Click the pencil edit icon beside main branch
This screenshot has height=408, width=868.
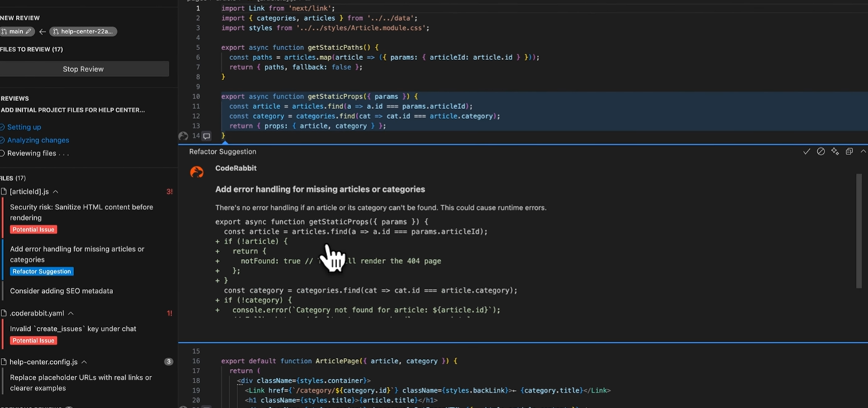[28, 31]
